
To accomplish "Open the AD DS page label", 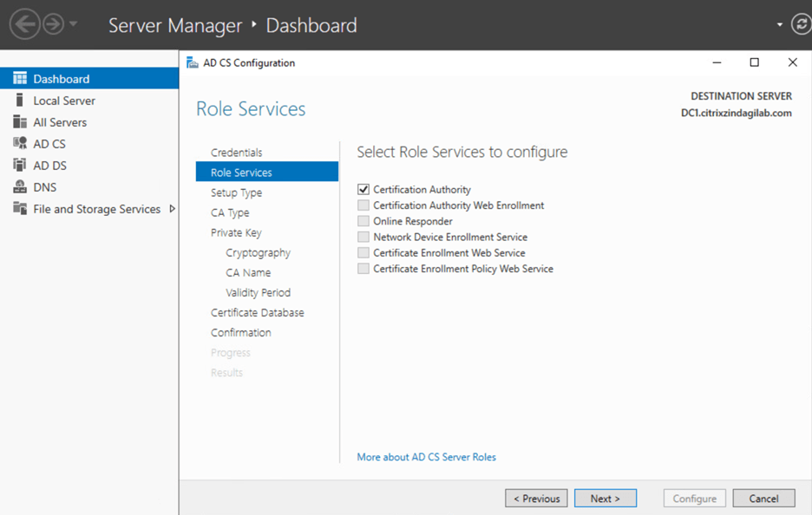I will 49,166.
